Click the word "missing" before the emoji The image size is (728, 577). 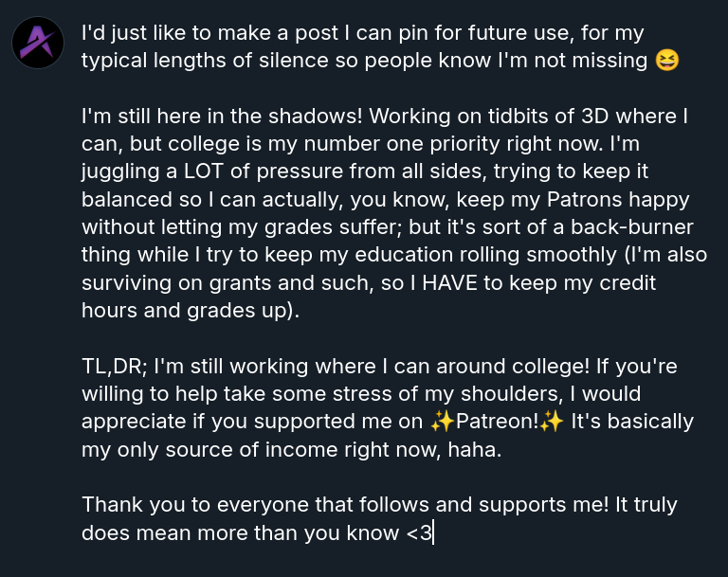click(x=609, y=62)
